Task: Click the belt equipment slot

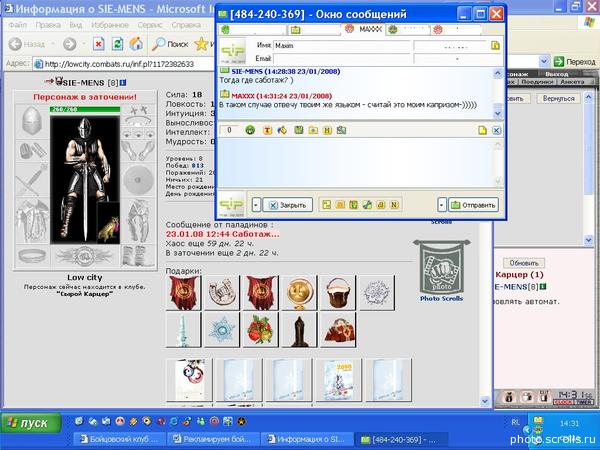Action: 32,256
